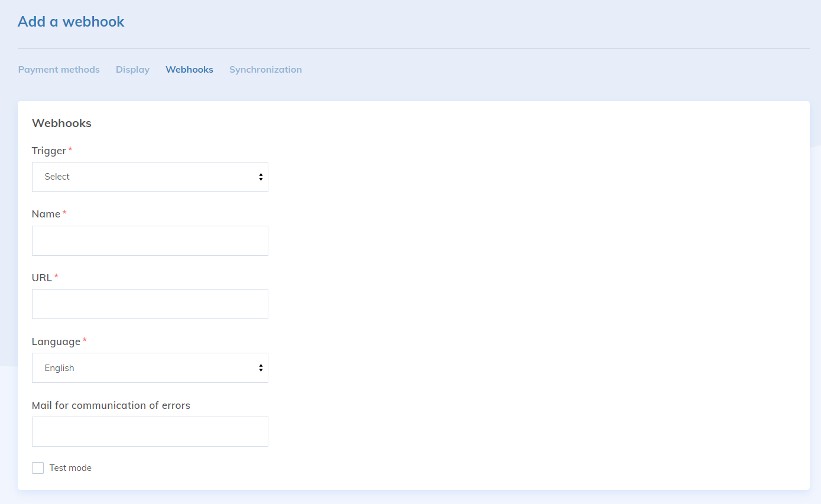Click the error mail input field
This screenshot has height=504, width=821.
(x=150, y=431)
